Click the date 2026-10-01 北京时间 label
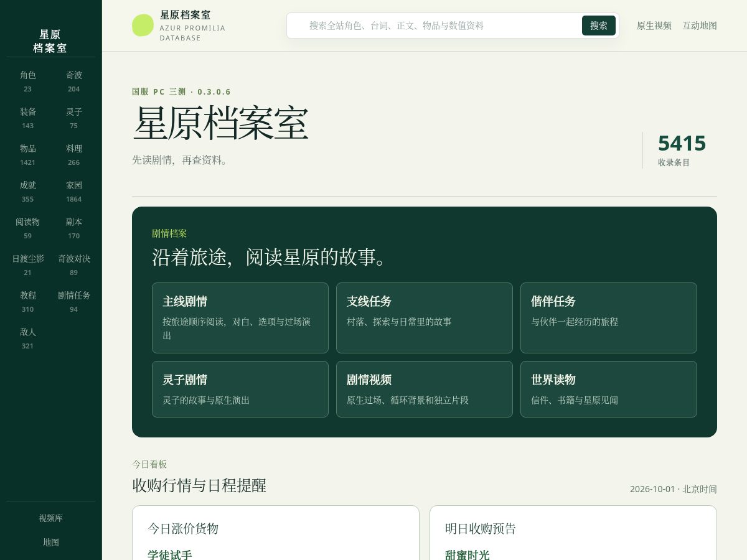The image size is (747, 560). click(x=674, y=489)
